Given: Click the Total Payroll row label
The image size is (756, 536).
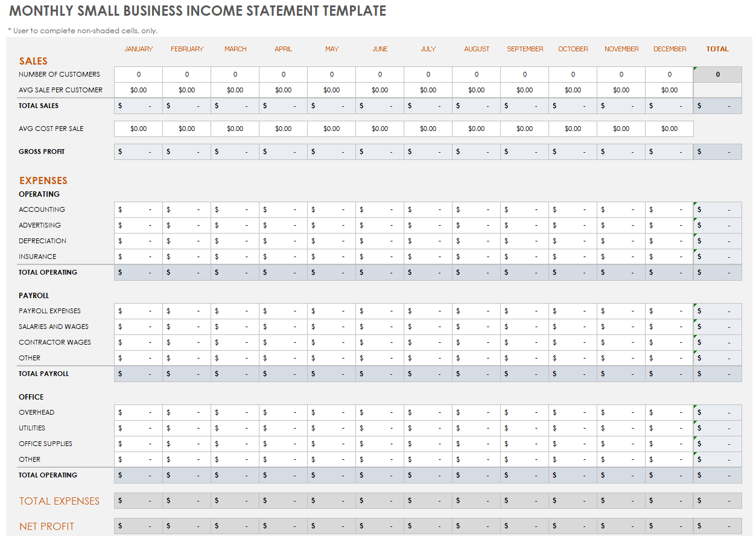Looking at the screenshot, I should 43,374.
